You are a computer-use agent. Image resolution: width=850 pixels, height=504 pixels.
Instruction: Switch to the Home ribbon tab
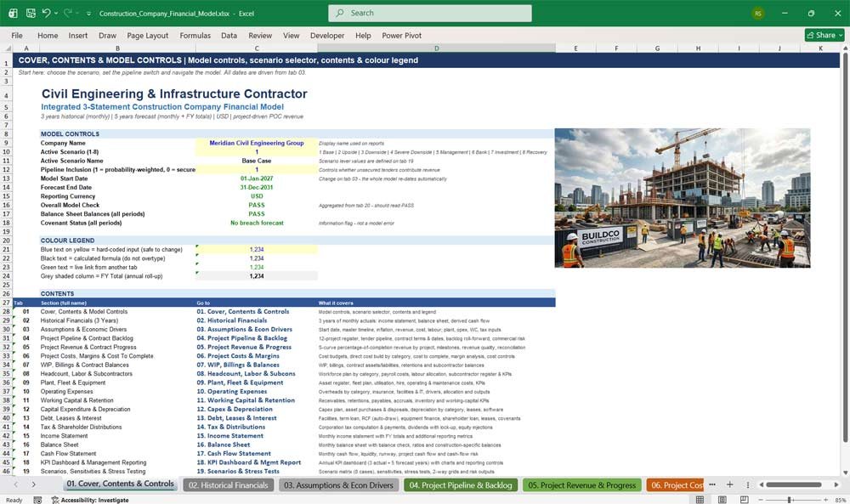coord(48,35)
